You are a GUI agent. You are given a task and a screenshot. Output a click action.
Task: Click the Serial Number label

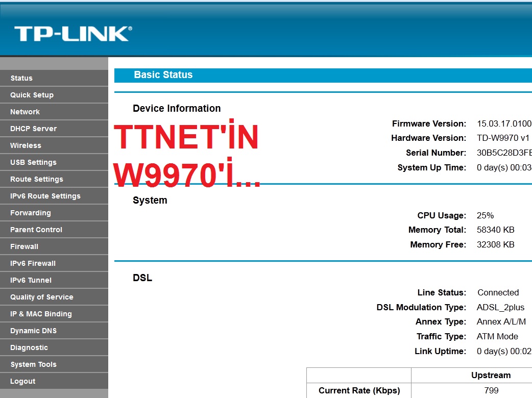pos(436,153)
